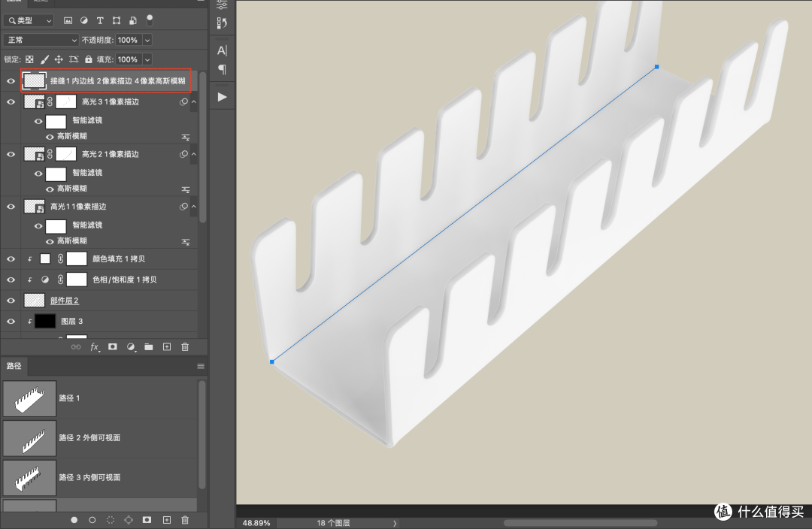Add a layer mask from Layers panel
812x529 pixels.
point(112,347)
